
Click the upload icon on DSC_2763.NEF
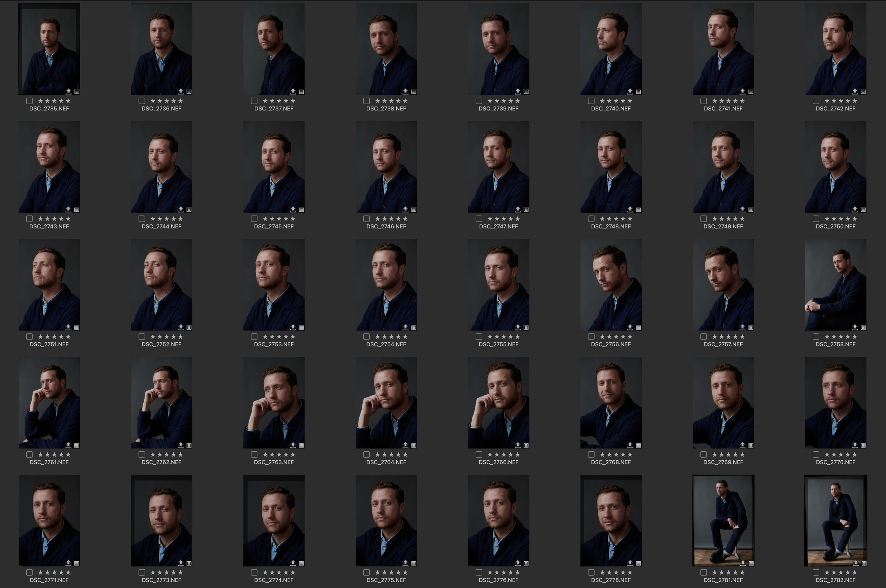(293, 445)
